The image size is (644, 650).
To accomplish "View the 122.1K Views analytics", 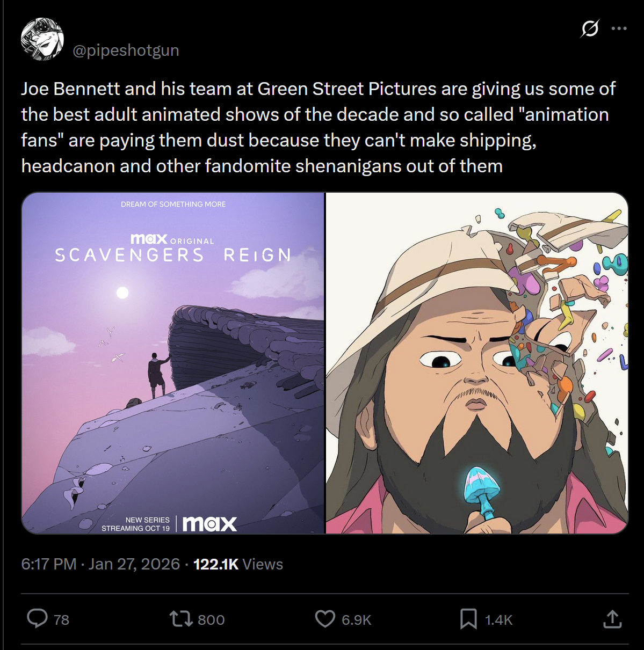I will pos(238,564).
